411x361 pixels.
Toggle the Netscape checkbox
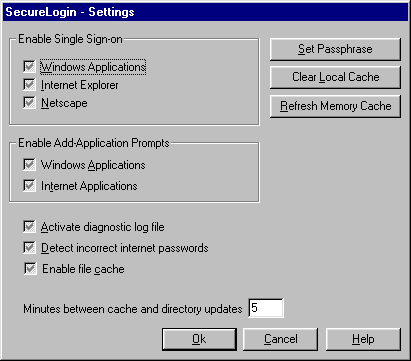pos(29,103)
